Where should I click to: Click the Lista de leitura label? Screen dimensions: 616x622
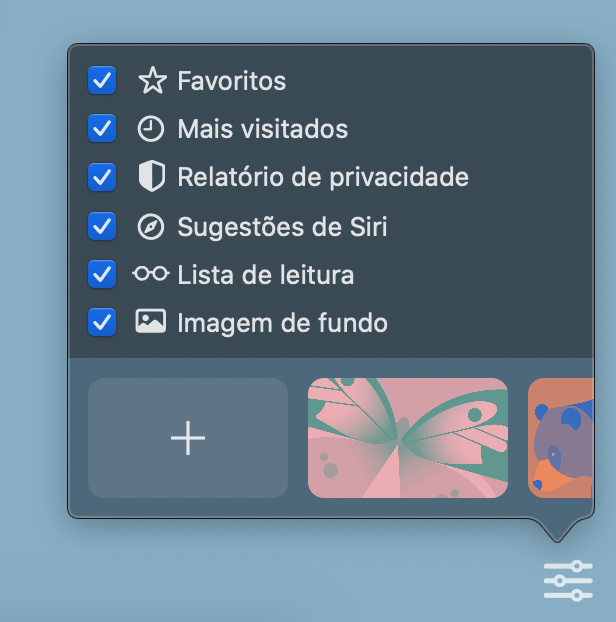click(x=265, y=275)
